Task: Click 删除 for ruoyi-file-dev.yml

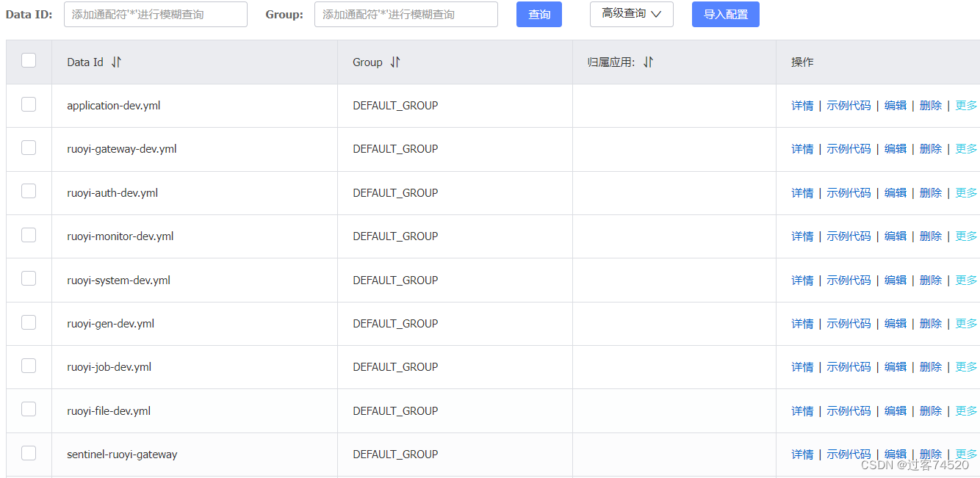Action: [931, 411]
